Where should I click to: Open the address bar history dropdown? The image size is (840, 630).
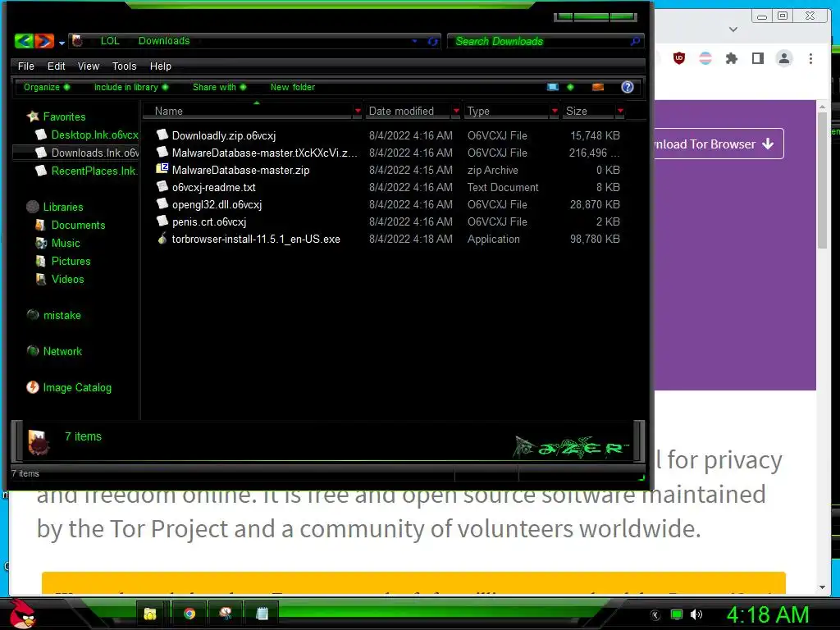tap(414, 41)
